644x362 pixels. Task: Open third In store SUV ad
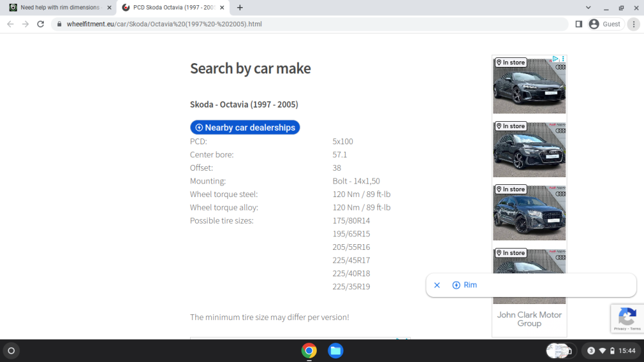point(529,213)
